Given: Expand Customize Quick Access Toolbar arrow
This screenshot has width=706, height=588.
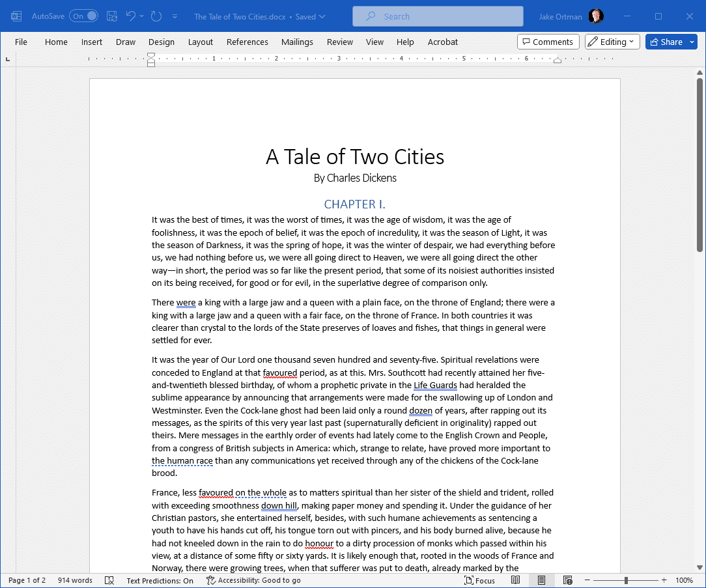Looking at the screenshot, I should click(175, 16).
